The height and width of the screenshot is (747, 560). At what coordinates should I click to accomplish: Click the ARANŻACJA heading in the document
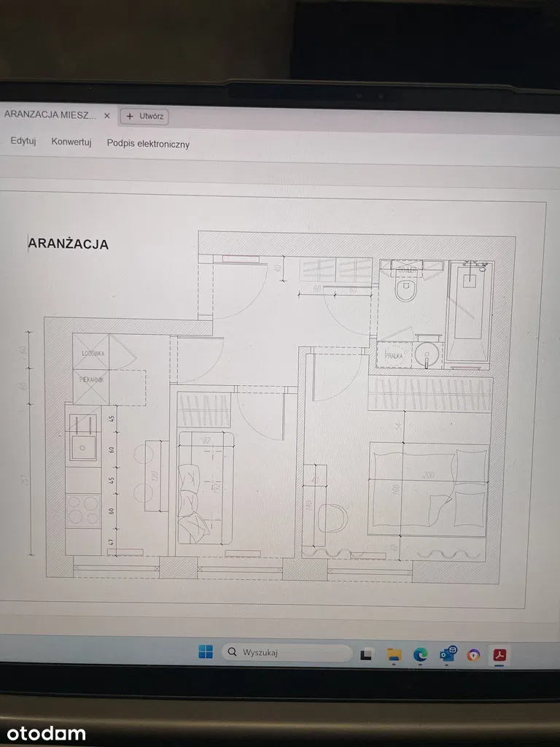[x=69, y=244]
